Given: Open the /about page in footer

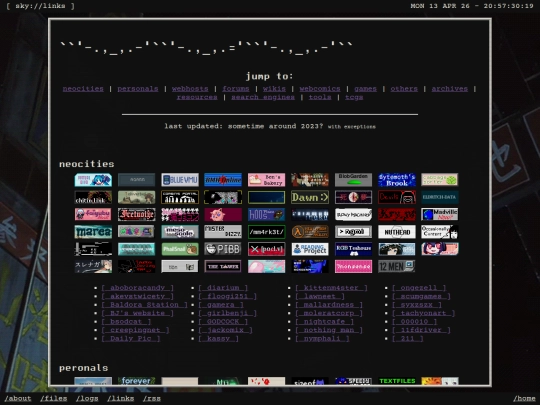Looking at the screenshot, I should [x=18, y=398].
